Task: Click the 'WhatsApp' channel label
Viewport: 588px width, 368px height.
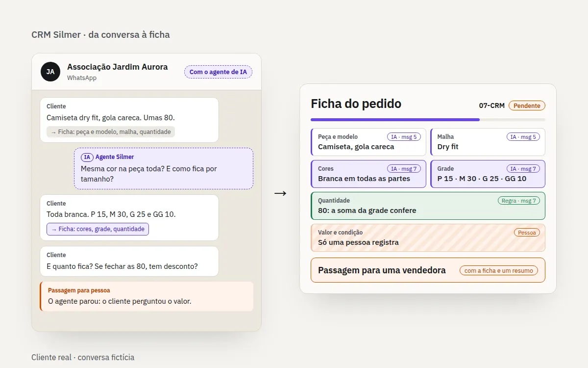Action: click(82, 78)
